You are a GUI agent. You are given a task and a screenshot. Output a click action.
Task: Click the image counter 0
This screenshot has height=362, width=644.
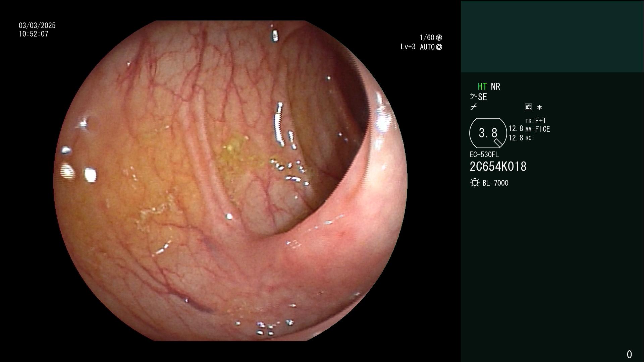[629, 354]
